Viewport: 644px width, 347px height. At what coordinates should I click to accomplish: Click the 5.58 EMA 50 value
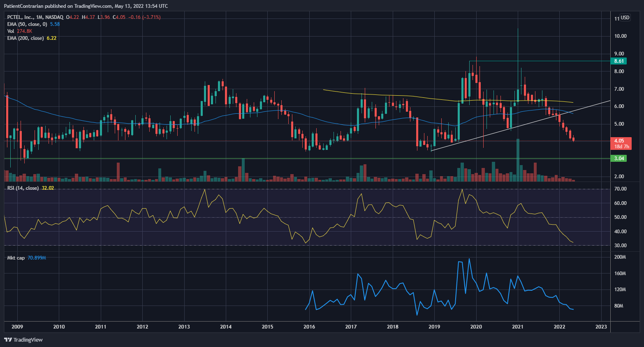[x=55, y=24]
